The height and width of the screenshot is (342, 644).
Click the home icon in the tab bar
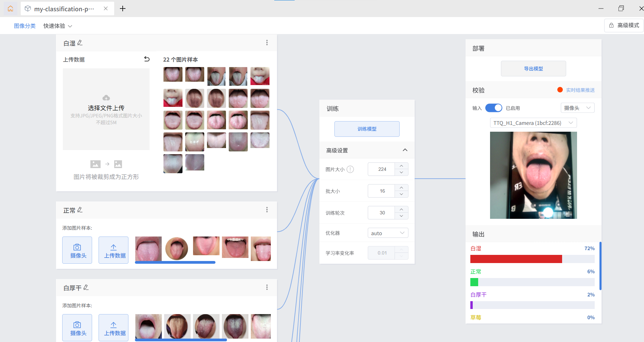tap(11, 9)
